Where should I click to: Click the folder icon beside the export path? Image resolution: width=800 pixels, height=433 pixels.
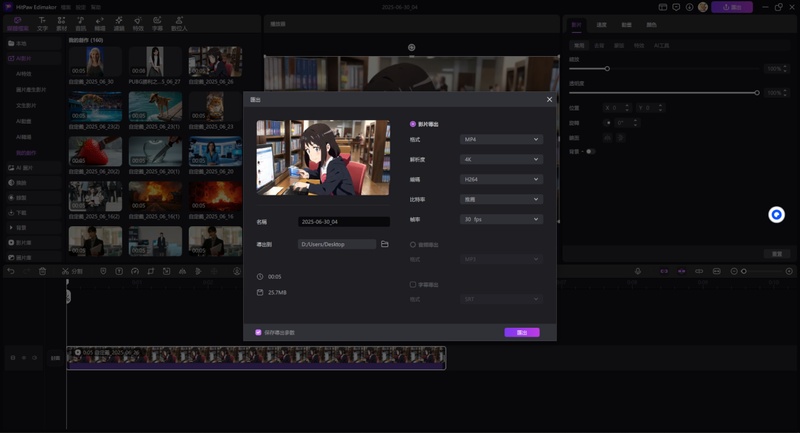tap(385, 244)
